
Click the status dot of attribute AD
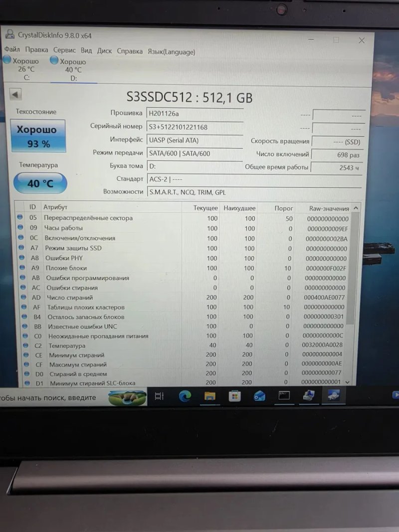click(x=24, y=297)
